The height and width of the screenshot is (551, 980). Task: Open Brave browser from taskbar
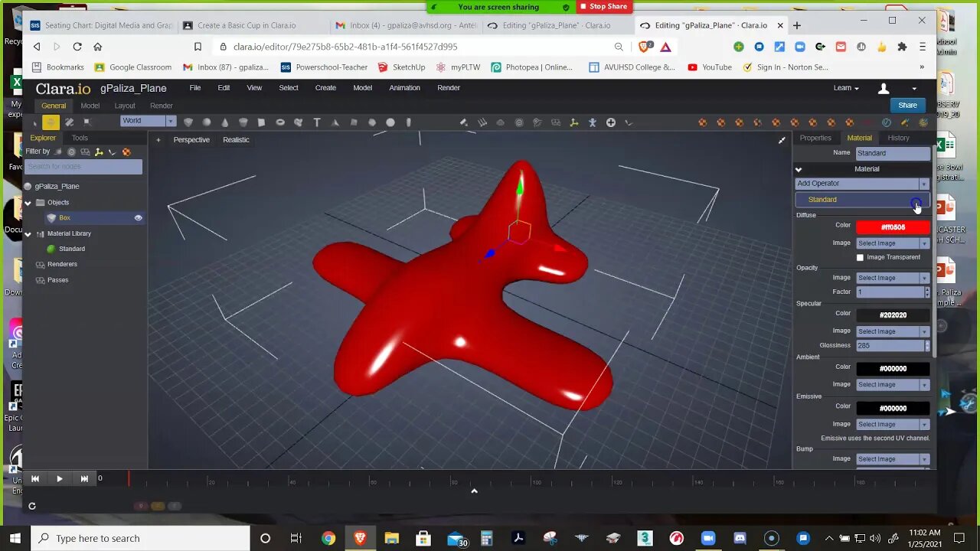[360, 538]
